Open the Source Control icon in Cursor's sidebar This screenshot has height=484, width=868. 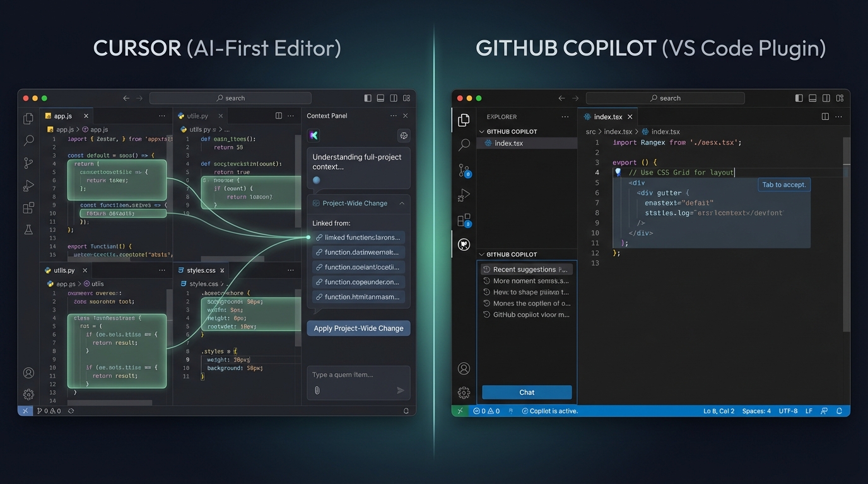point(28,163)
